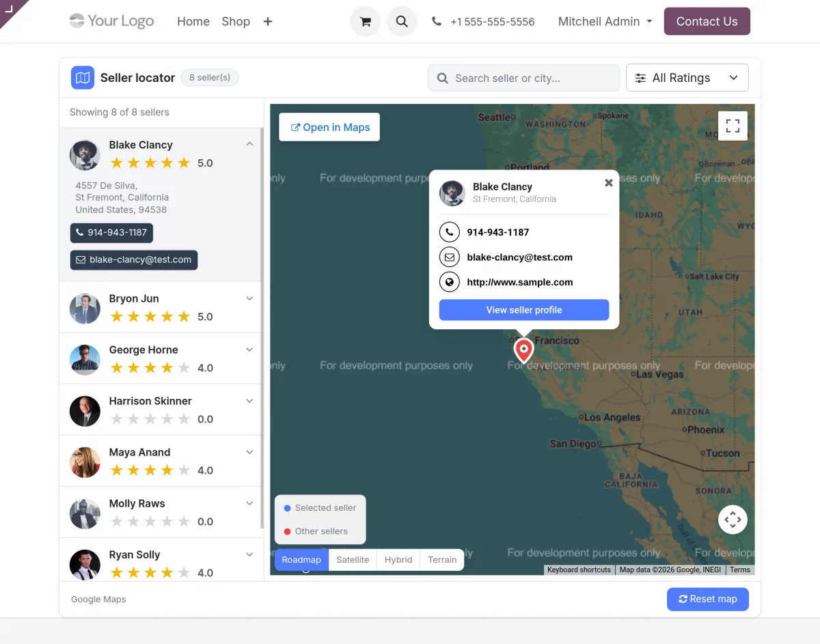Click Bryon Jun's avatar

coord(85,309)
